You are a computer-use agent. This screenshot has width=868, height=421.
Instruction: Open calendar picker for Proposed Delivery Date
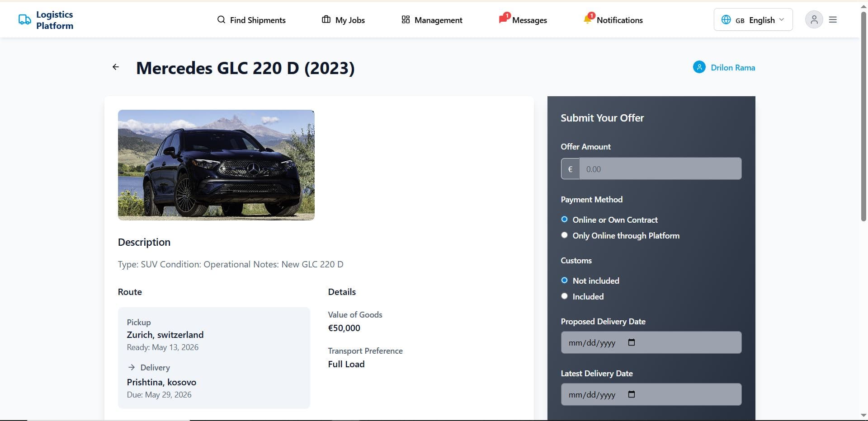tap(632, 342)
